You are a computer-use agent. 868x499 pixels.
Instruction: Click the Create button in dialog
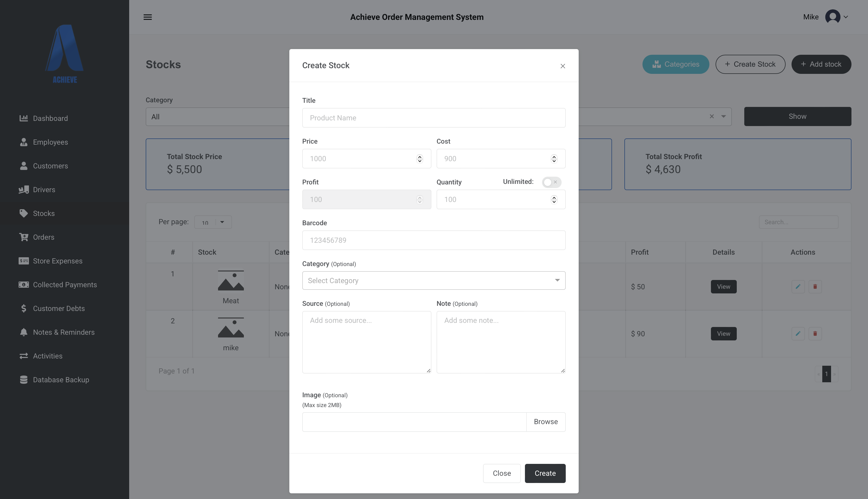(x=545, y=473)
